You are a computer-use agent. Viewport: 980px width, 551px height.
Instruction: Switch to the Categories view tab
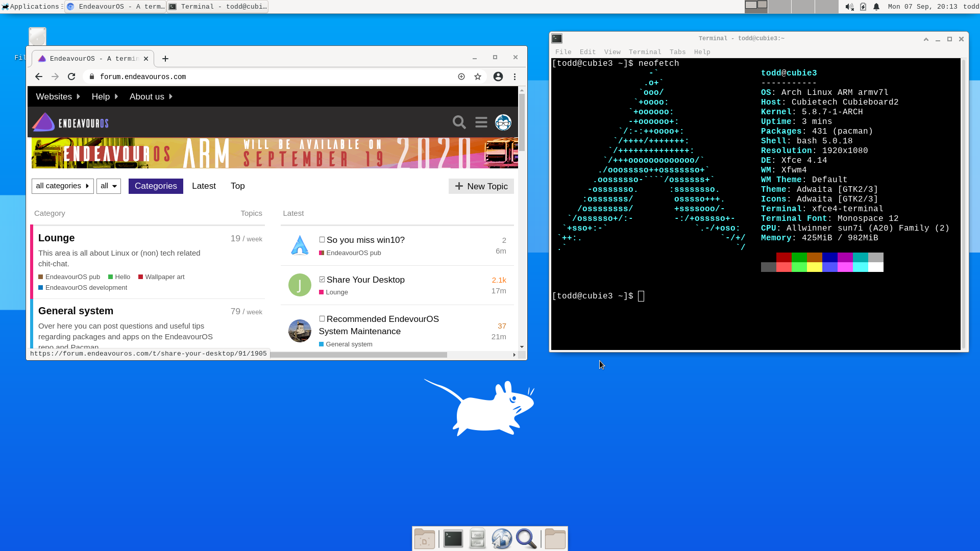(x=156, y=186)
